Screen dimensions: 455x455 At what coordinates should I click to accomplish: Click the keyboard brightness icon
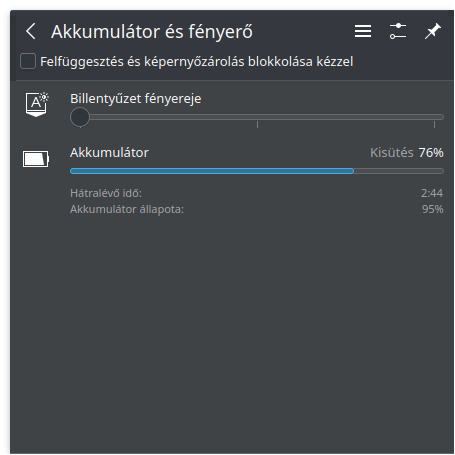point(37,104)
